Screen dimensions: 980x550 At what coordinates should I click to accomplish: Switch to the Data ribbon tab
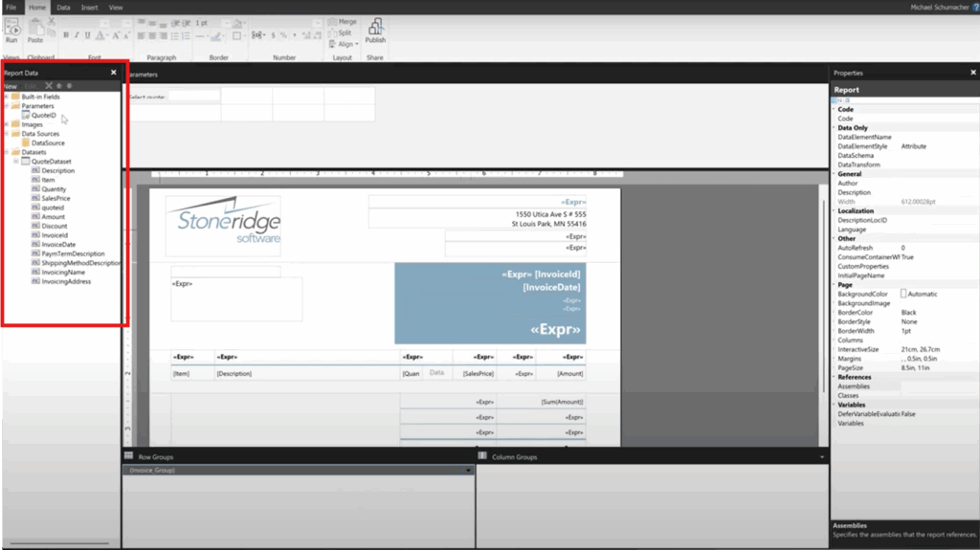click(63, 8)
